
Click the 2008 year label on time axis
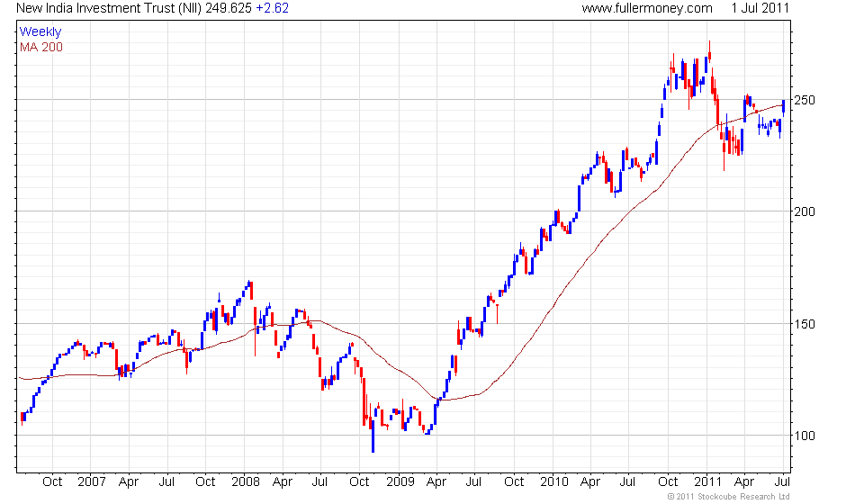[x=246, y=481]
